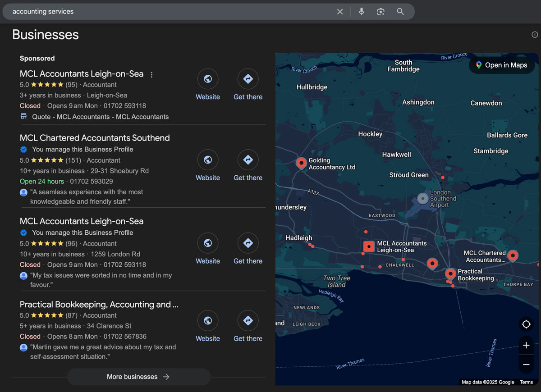Get directions to MCL Accountants at 1259 London Rd
Image resolution: width=541 pixels, height=392 pixels.
click(x=248, y=249)
